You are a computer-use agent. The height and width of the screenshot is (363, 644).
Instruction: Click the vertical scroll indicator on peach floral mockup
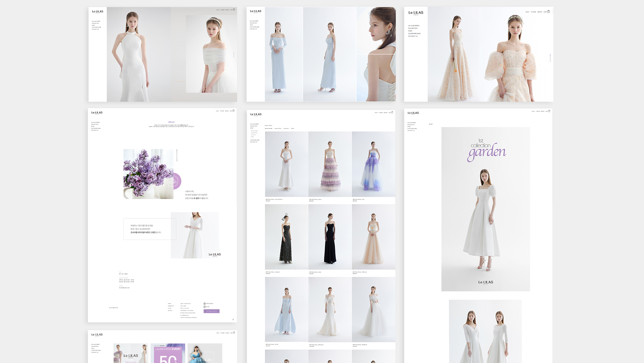tap(550, 58)
